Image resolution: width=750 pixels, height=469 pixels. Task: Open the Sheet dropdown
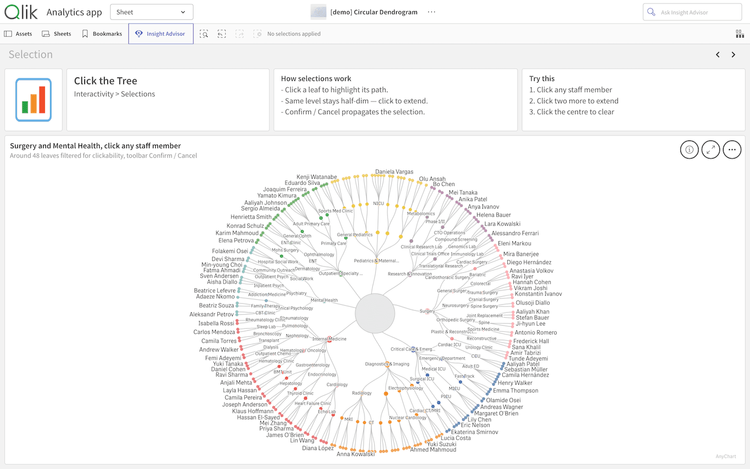coord(152,12)
